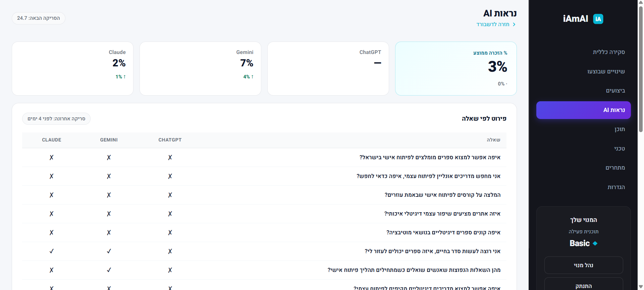
Task: Click the ChatGPT X in the סדר בחיים row
Action: (170, 251)
